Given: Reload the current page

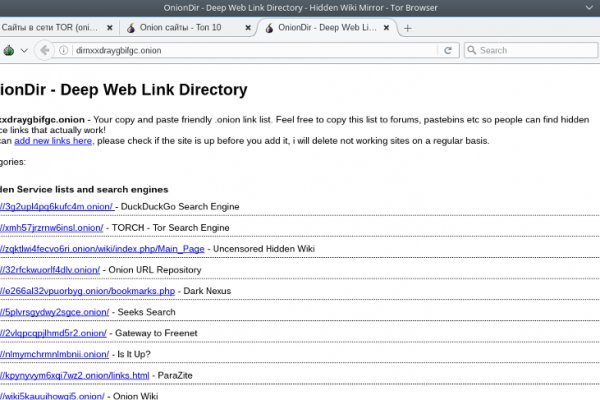Looking at the screenshot, I should 448,50.
